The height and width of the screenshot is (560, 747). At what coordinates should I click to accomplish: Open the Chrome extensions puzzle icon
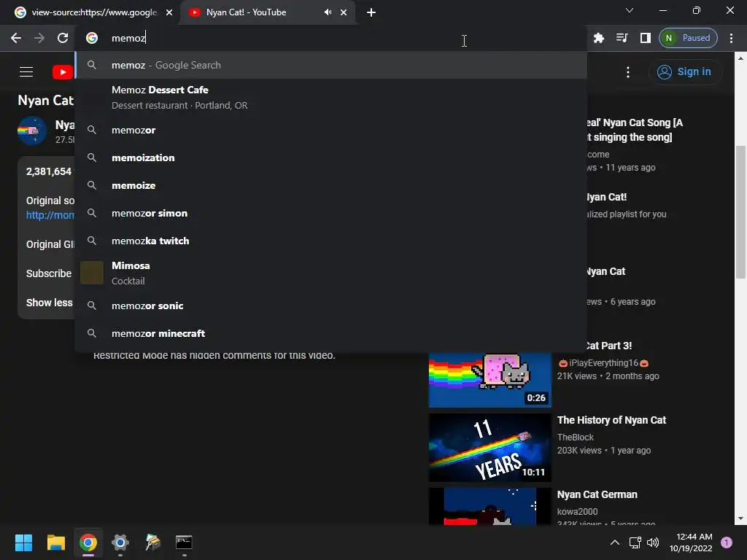[x=599, y=38]
